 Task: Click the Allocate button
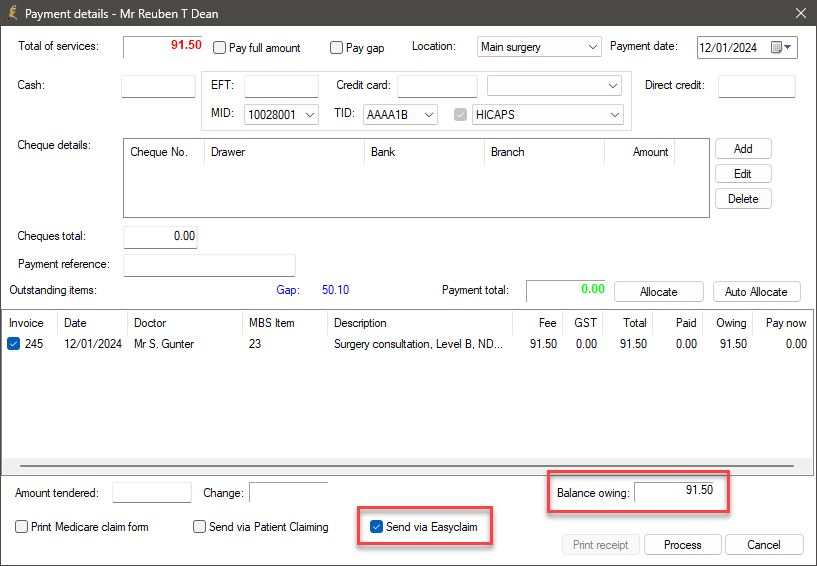659,292
